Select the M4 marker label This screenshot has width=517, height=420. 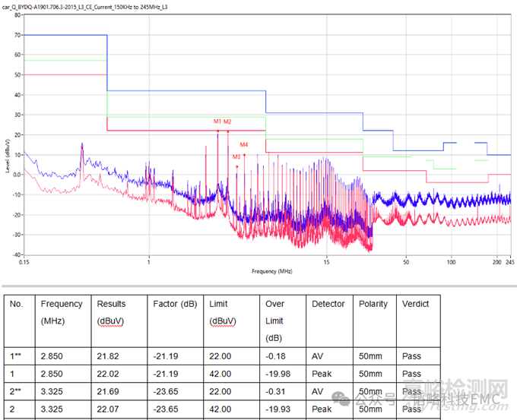coord(244,144)
